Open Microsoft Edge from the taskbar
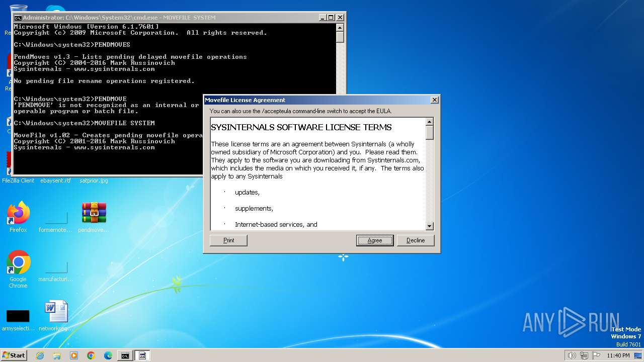 [x=108, y=355]
